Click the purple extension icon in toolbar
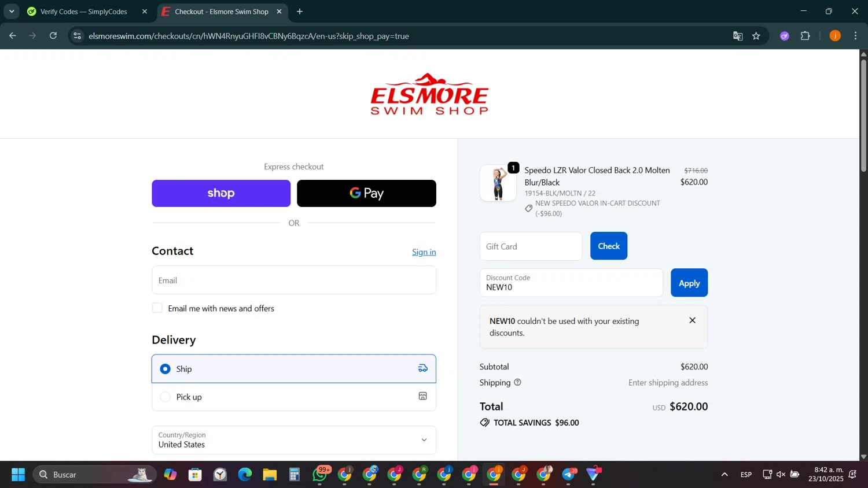The height and width of the screenshot is (488, 868). (785, 36)
